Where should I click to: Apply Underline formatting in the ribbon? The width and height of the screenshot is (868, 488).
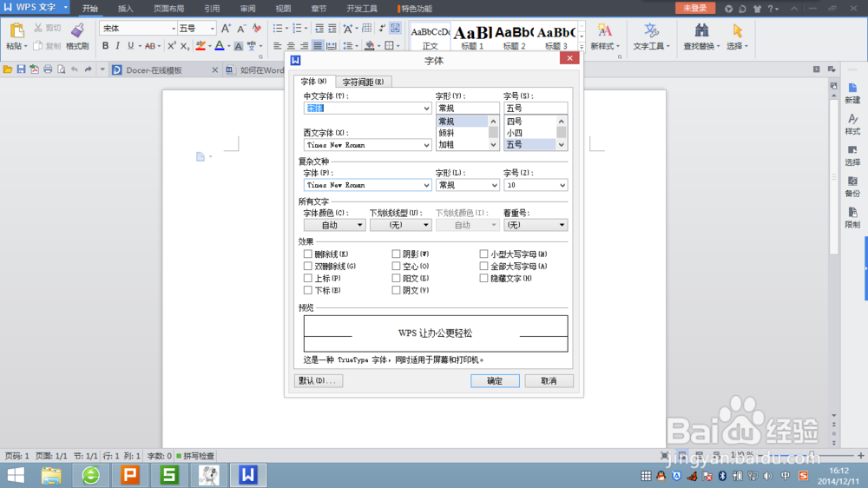coord(131,46)
